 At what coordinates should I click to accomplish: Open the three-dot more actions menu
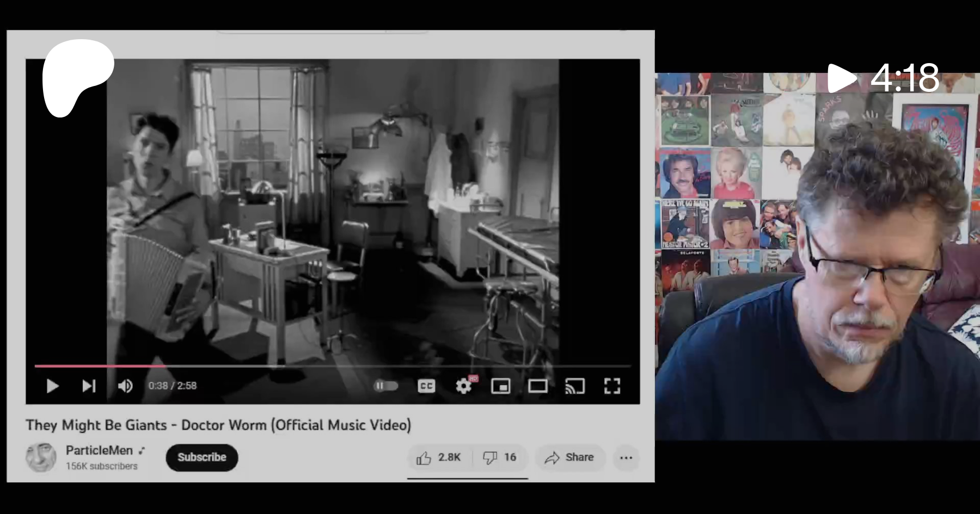click(626, 457)
